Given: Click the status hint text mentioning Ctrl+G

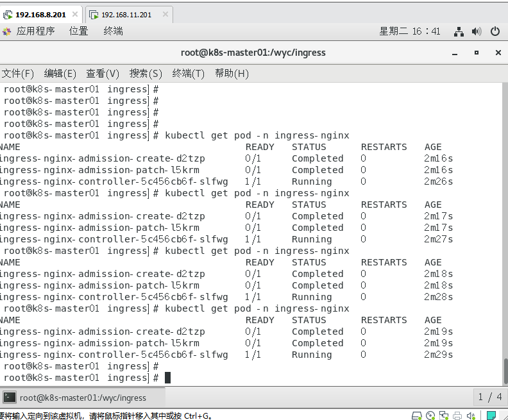Looking at the screenshot, I should point(107,416).
